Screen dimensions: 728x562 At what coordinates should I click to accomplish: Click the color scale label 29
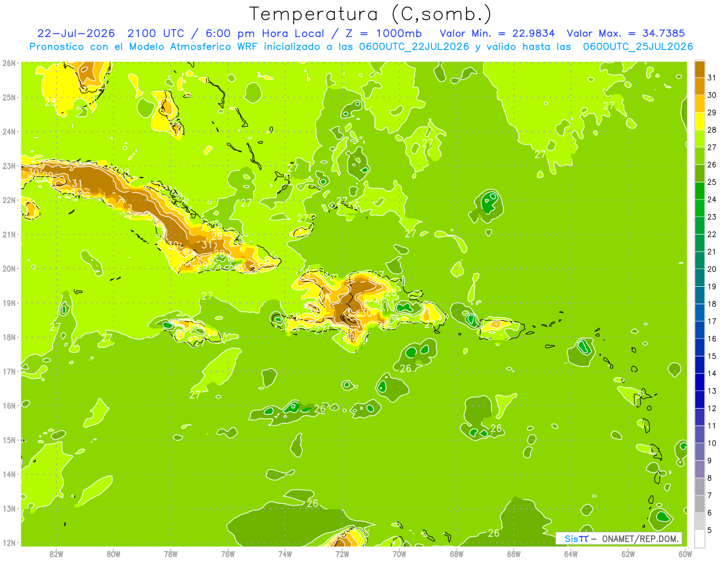pos(712,113)
